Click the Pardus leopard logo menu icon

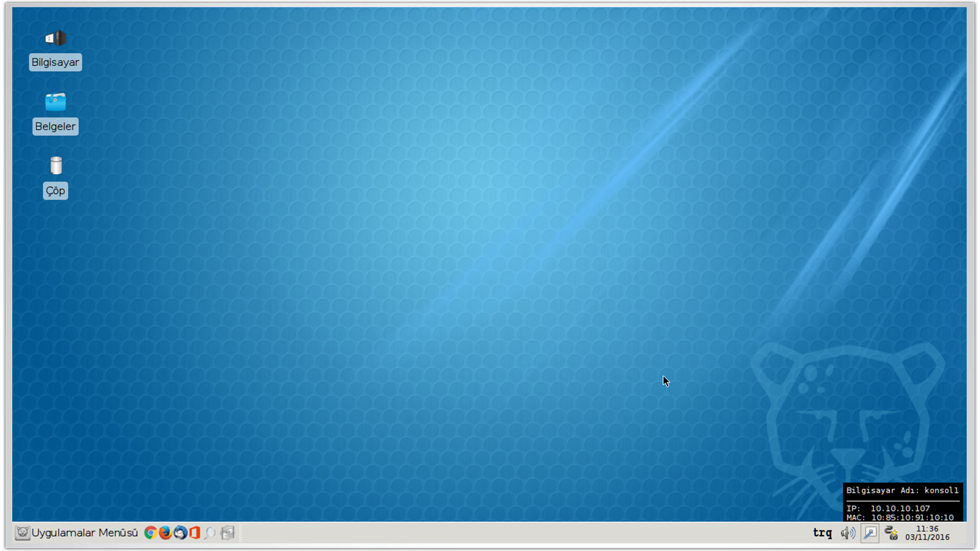22,533
